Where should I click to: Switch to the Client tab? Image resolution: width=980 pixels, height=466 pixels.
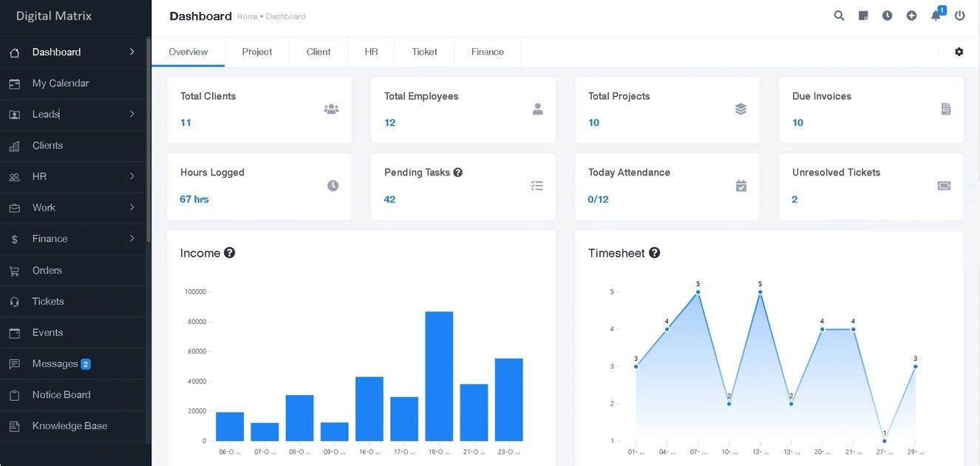(x=319, y=52)
